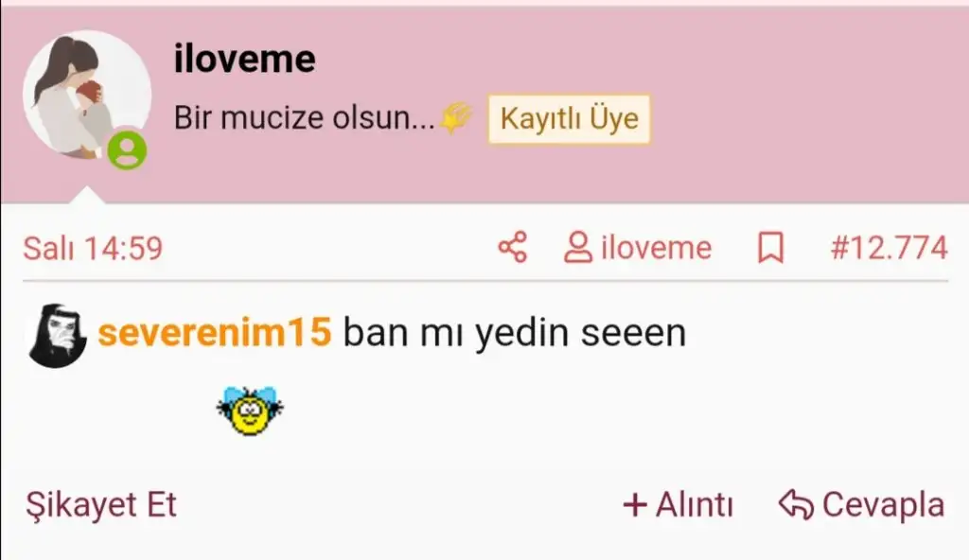
Task: Bookmark this post with the bookmark icon
Action: [x=770, y=248]
